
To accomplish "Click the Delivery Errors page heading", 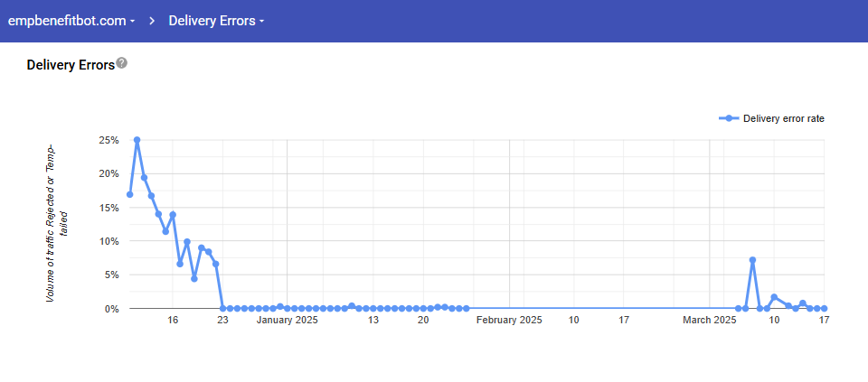I will click(x=71, y=65).
